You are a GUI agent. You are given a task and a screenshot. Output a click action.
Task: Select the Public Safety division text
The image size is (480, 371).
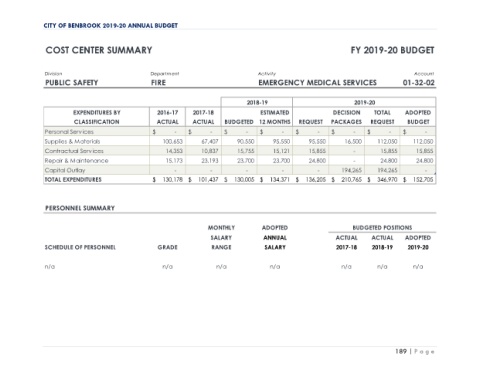coord(72,83)
